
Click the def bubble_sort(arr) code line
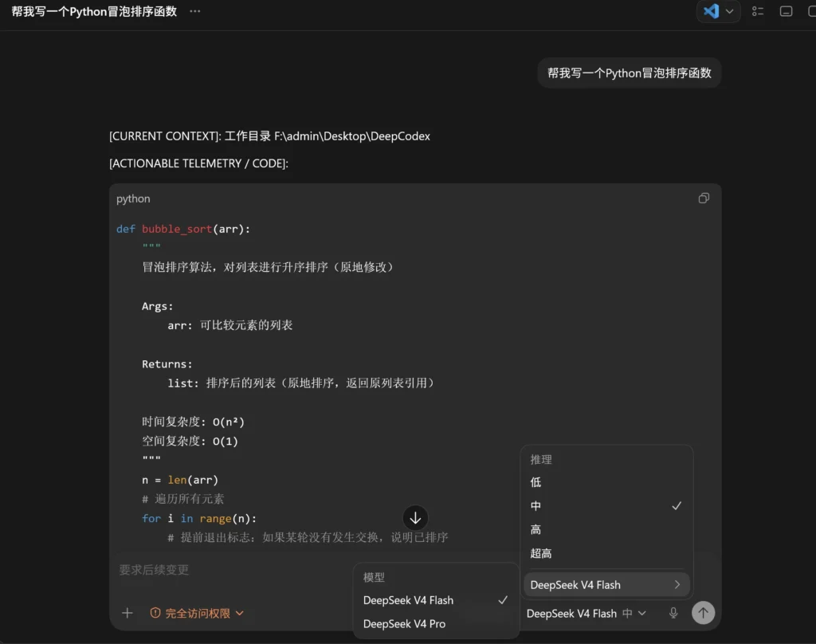coord(183,229)
